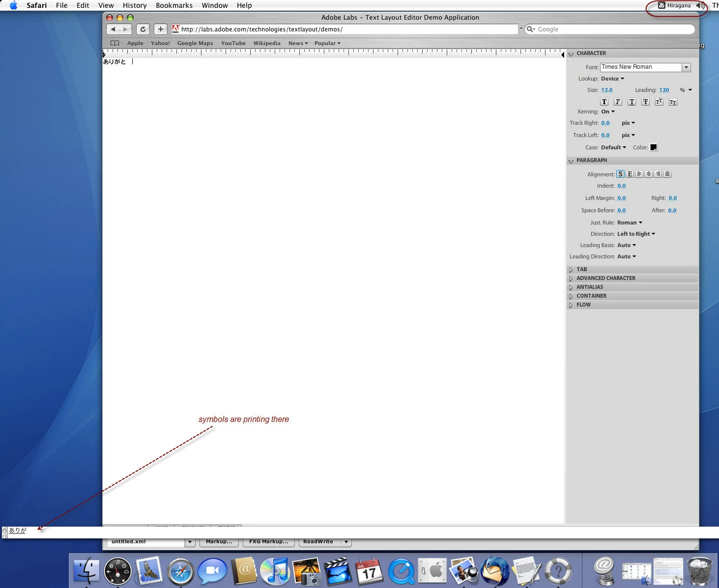719x588 pixels.
Task: Open Finder from the Dock
Action: (x=86, y=571)
